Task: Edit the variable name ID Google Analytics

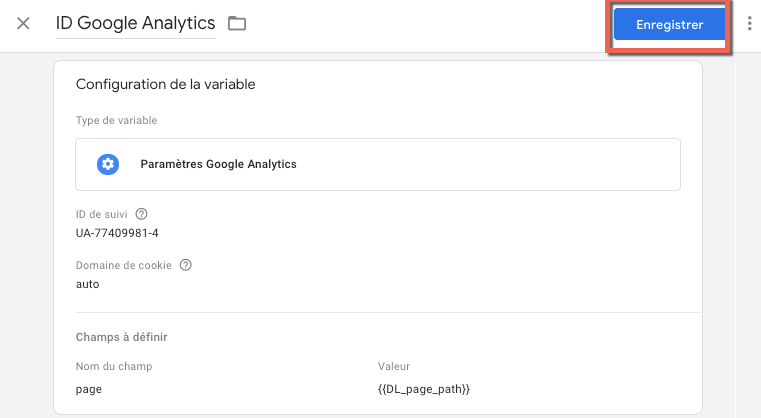Action: pos(137,23)
